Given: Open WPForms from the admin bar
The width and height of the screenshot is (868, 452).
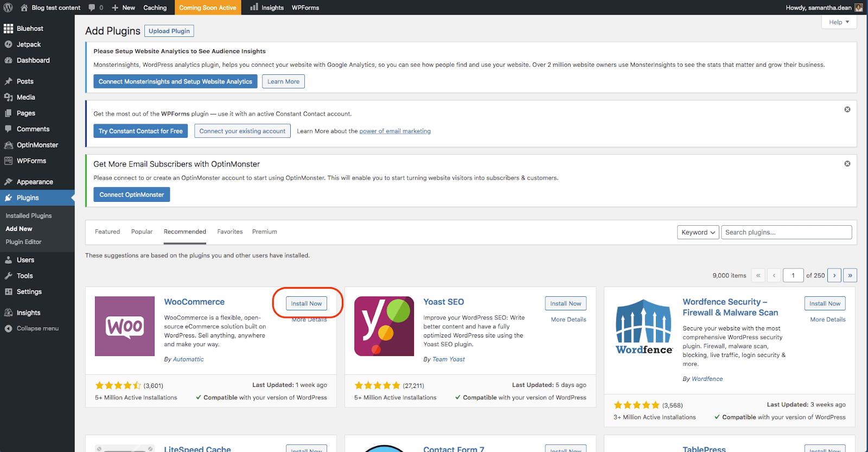Looking at the screenshot, I should 305,8.
